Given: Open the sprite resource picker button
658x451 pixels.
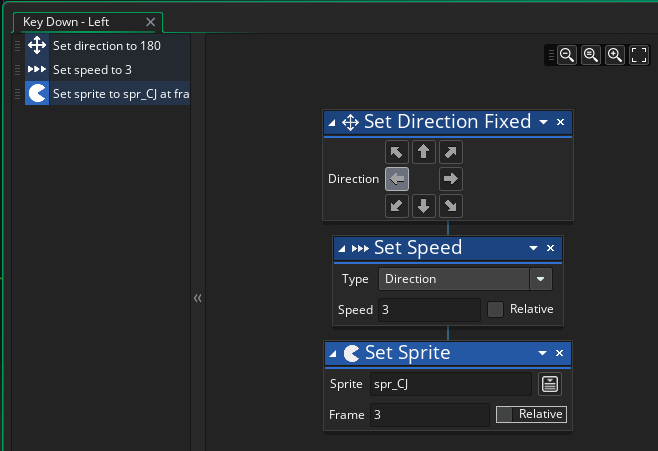Looking at the screenshot, I should coord(550,384).
